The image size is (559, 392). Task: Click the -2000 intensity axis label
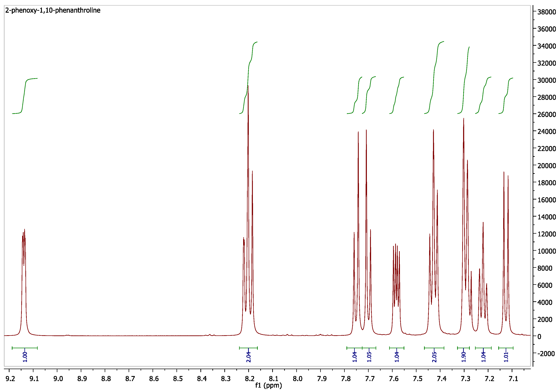pos(547,354)
